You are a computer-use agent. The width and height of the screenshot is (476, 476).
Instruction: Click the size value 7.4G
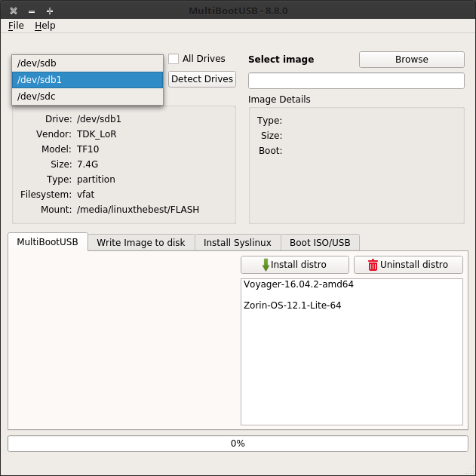[x=88, y=164]
